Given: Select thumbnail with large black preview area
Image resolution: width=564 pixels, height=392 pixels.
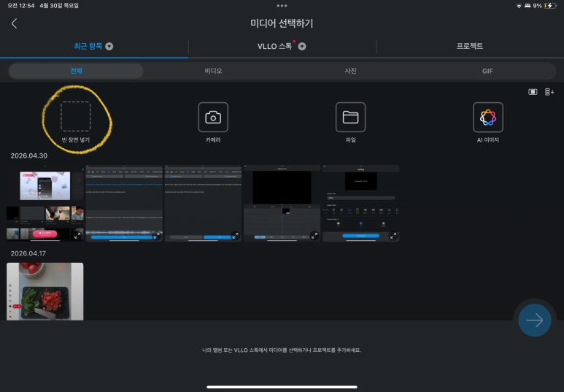Looking at the screenshot, I should pos(282,204).
